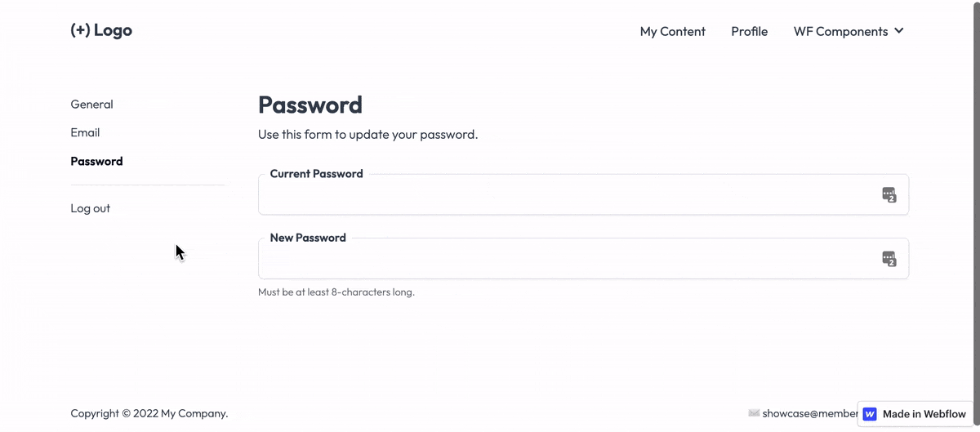Open the Profile navigation item
Screen dimensions: 980x432
pos(749,31)
